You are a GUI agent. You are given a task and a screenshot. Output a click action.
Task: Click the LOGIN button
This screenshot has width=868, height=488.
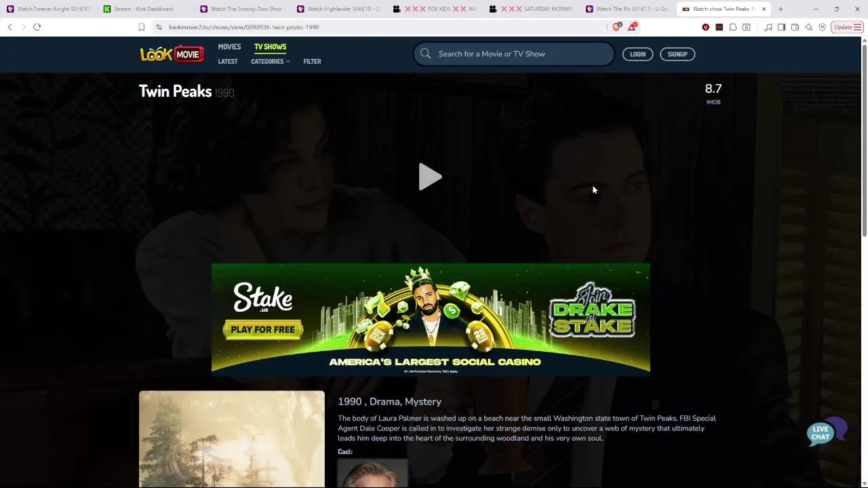point(637,54)
